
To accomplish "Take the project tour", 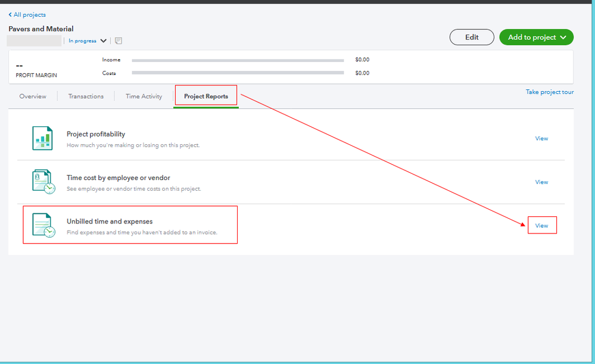I will pos(550,92).
